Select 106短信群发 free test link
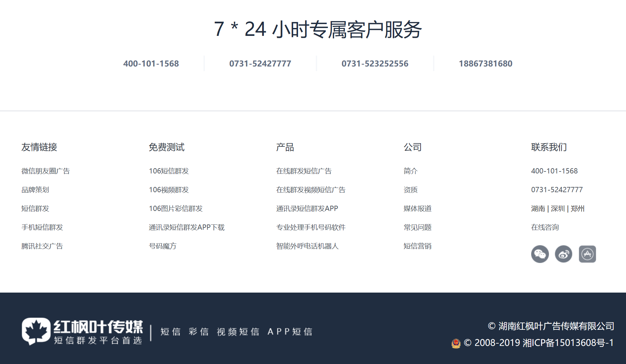 pos(169,171)
